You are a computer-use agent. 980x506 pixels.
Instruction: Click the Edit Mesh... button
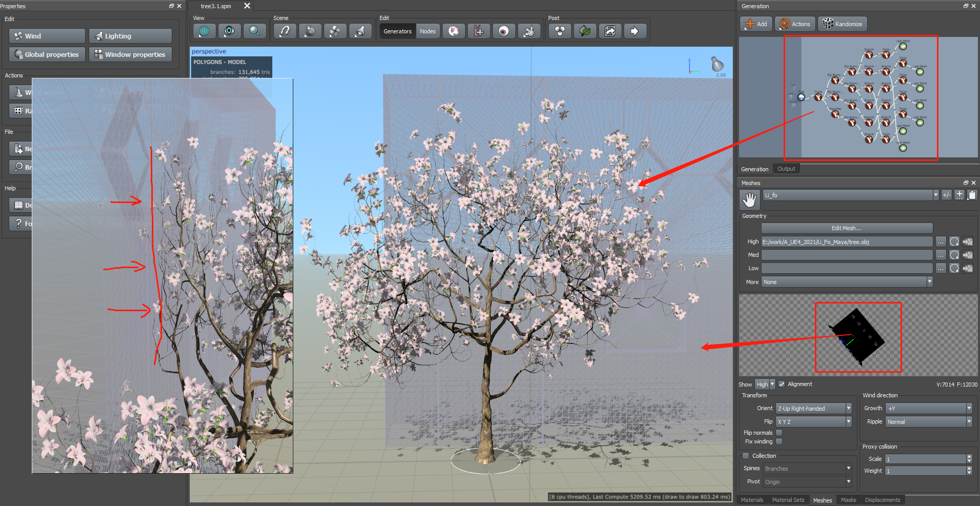tap(847, 228)
